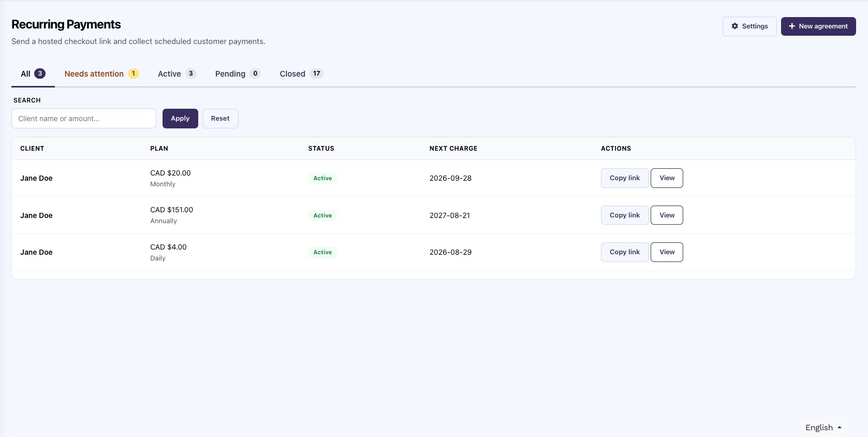Click next charge date 2026-08-29
Screen dimensions: 868x437
pyautogui.click(x=450, y=252)
